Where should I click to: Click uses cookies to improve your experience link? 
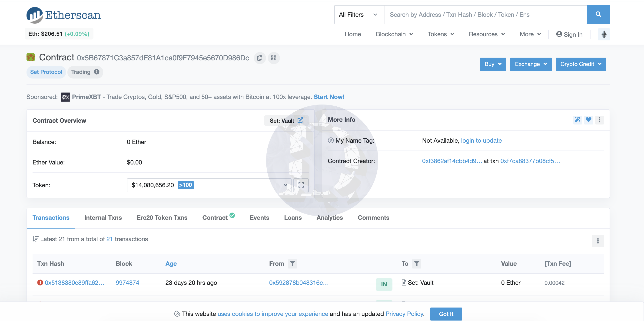tap(273, 314)
